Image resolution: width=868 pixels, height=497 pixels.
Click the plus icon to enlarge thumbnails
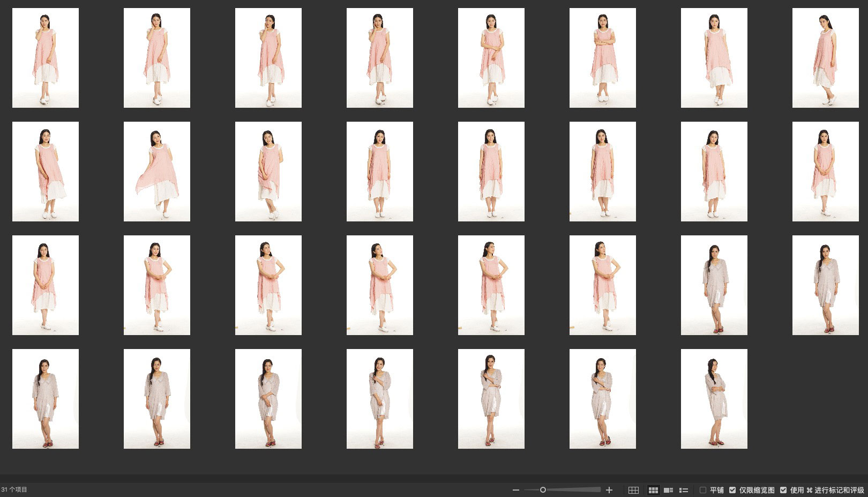click(609, 490)
